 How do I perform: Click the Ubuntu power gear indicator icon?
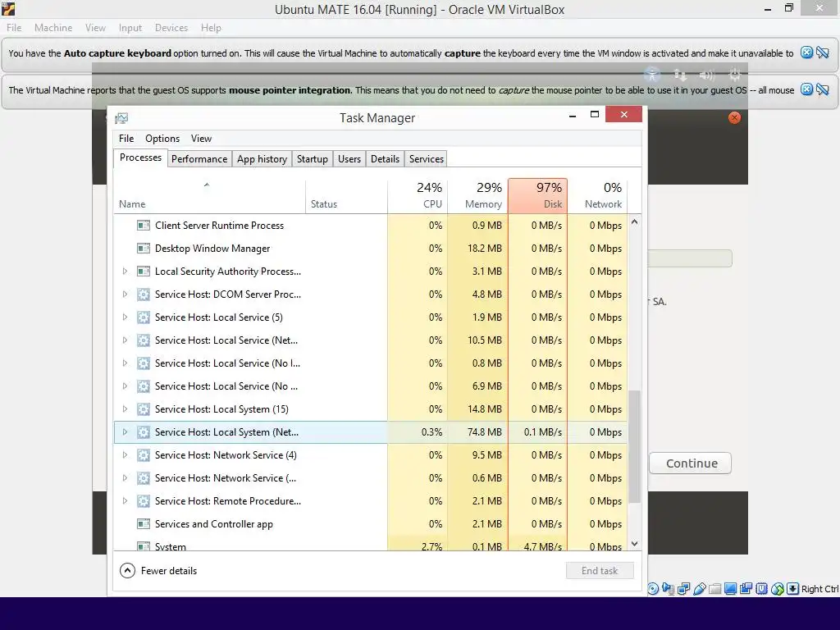tap(735, 75)
